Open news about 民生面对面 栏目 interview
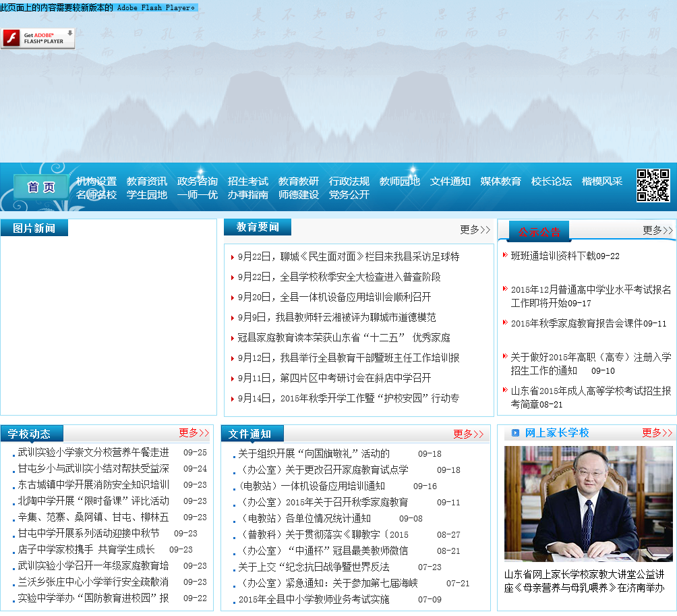The height and width of the screenshot is (616, 677). 349,256
